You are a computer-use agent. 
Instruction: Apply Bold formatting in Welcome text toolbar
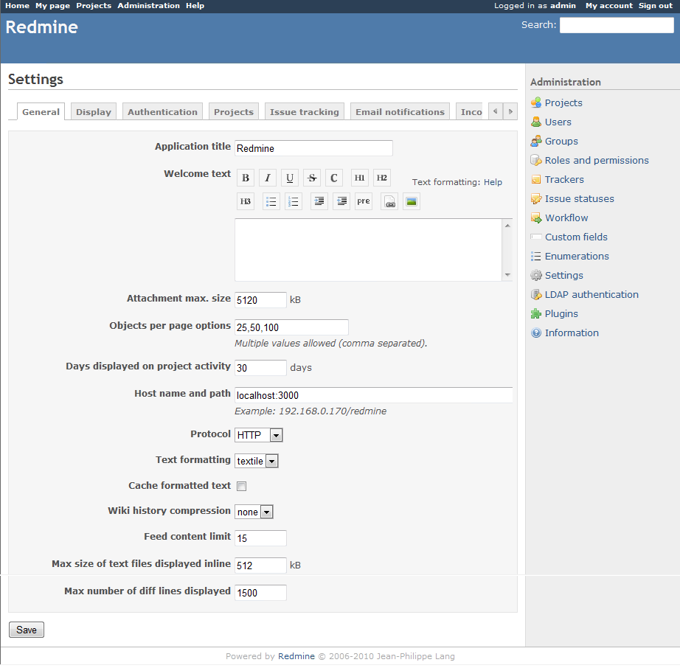(245, 178)
